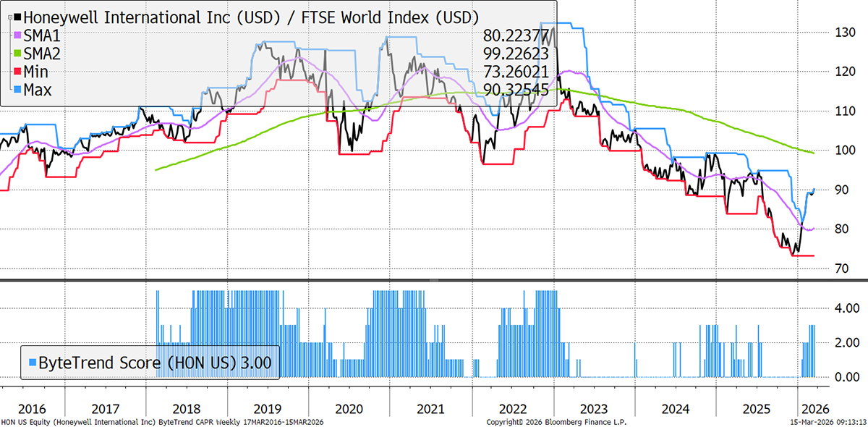
Task: Click the blue Max legend marker
Action: coord(17,90)
